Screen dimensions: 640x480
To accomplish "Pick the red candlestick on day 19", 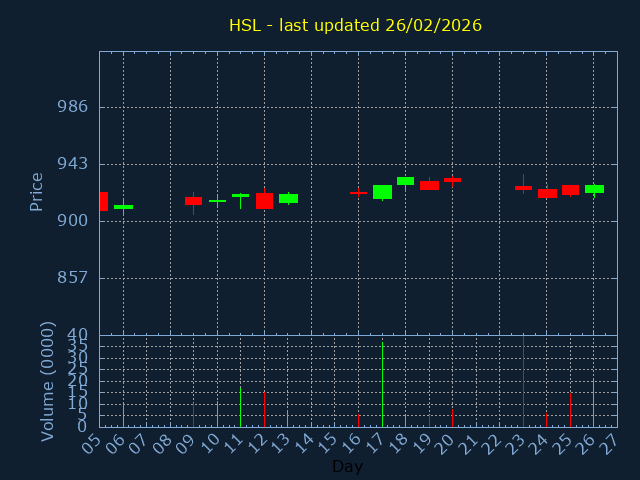I will [x=429, y=185].
